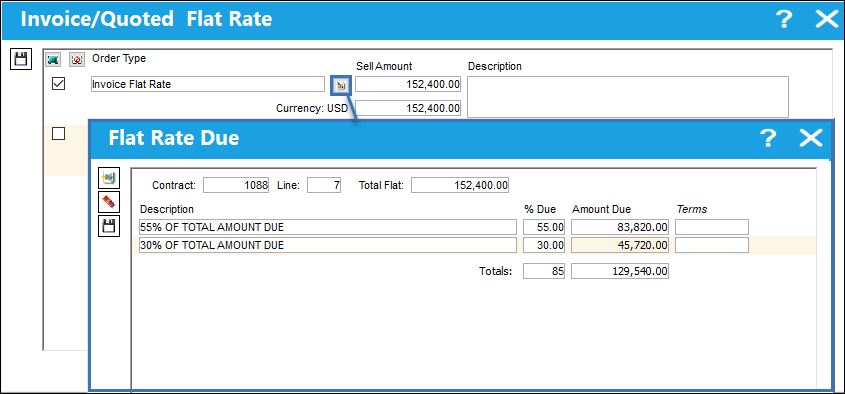Click the Total Flat: label

381,185
